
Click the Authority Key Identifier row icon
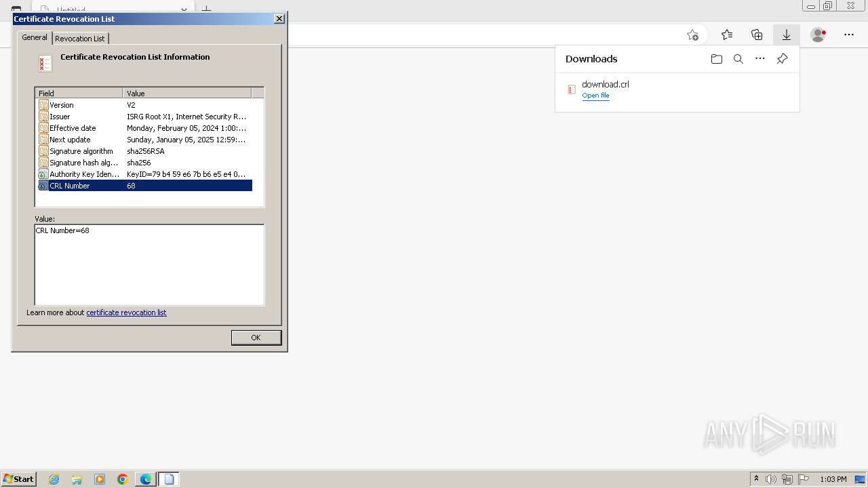point(43,174)
